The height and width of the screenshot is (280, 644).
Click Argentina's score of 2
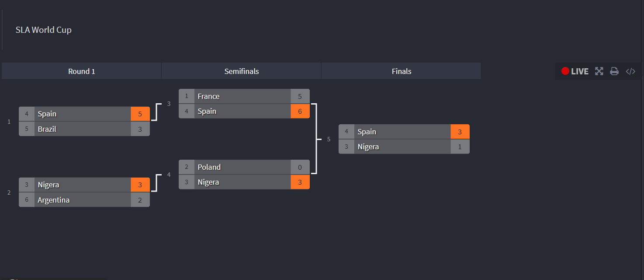(140, 200)
